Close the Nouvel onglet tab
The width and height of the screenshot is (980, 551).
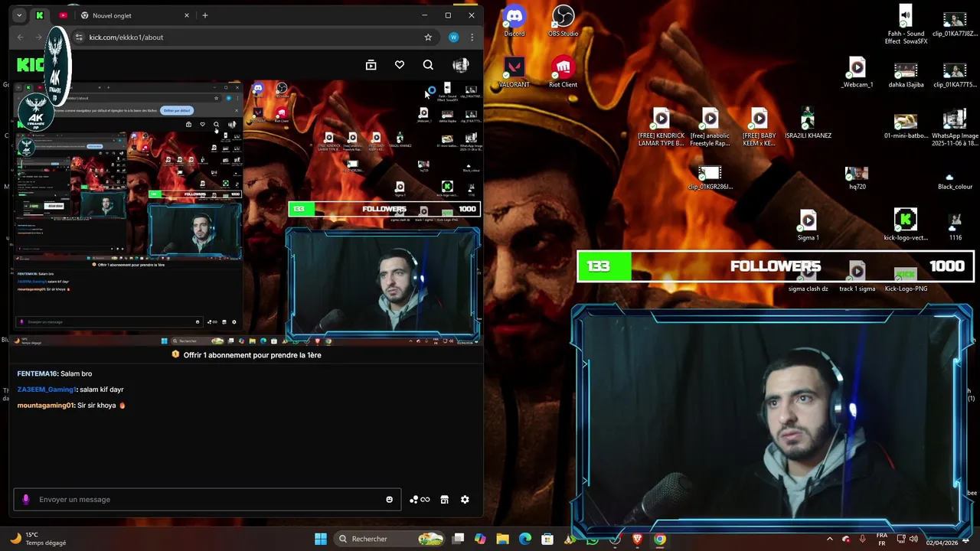coord(186,15)
